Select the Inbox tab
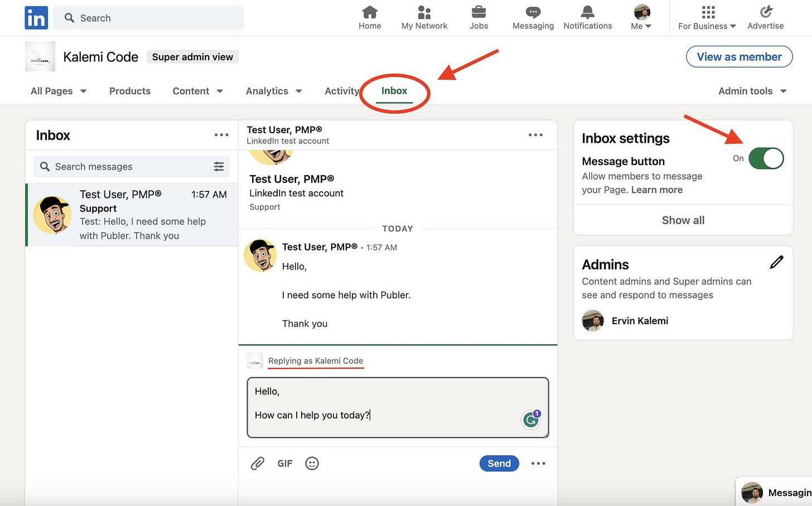This screenshot has height=506, width=812. point(394,91)
